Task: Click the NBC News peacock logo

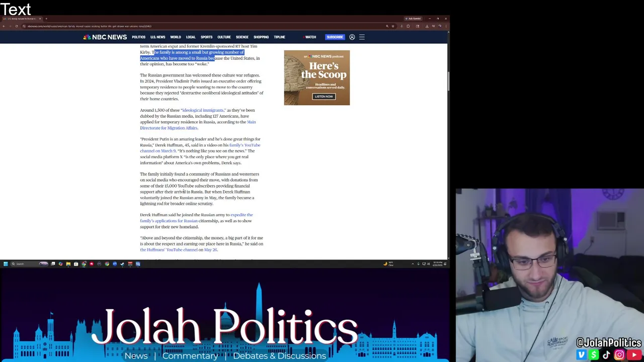Action: pos(105,37)
